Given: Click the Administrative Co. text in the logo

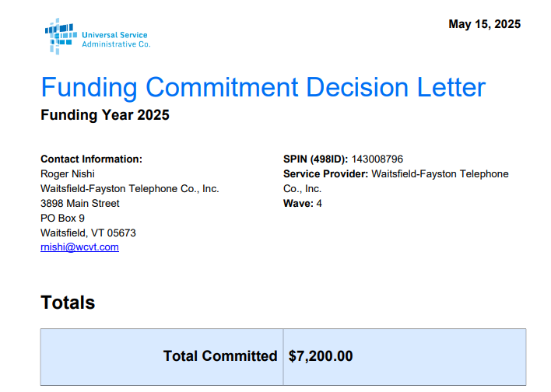Looking at the screenshot, I should 116,44.
